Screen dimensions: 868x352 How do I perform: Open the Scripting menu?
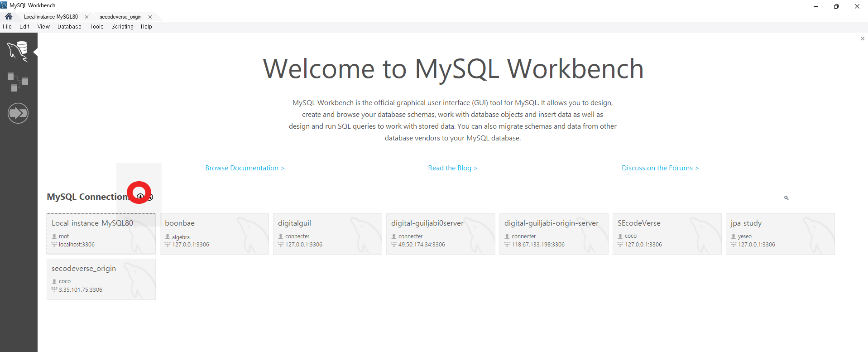122,27
